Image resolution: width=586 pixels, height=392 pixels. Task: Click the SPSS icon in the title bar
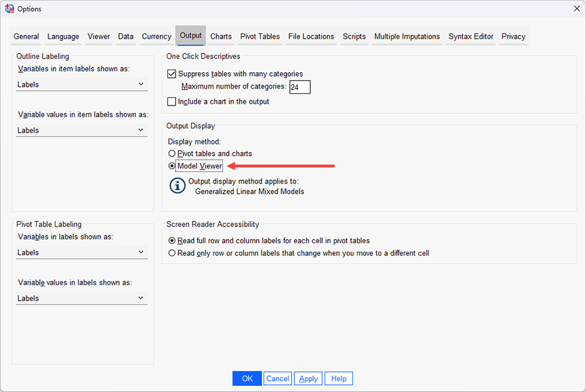click(x=10, y=8)
